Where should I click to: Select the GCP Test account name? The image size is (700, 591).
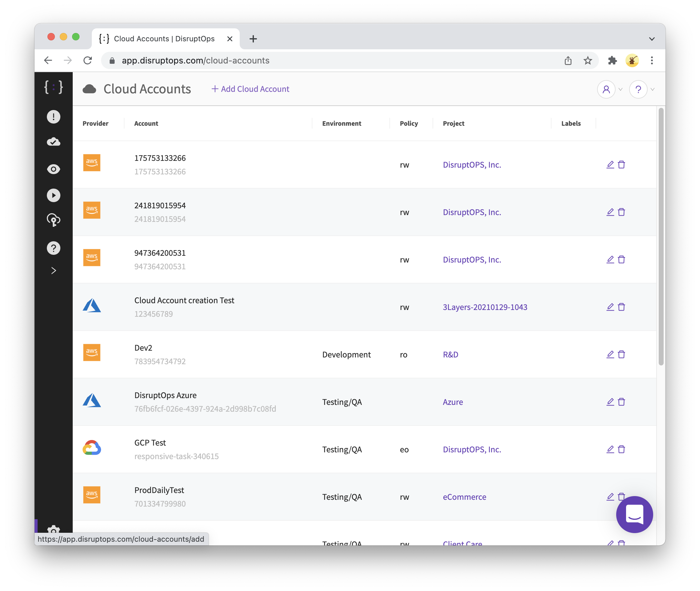pyautogui.click(x=150, y=442)
